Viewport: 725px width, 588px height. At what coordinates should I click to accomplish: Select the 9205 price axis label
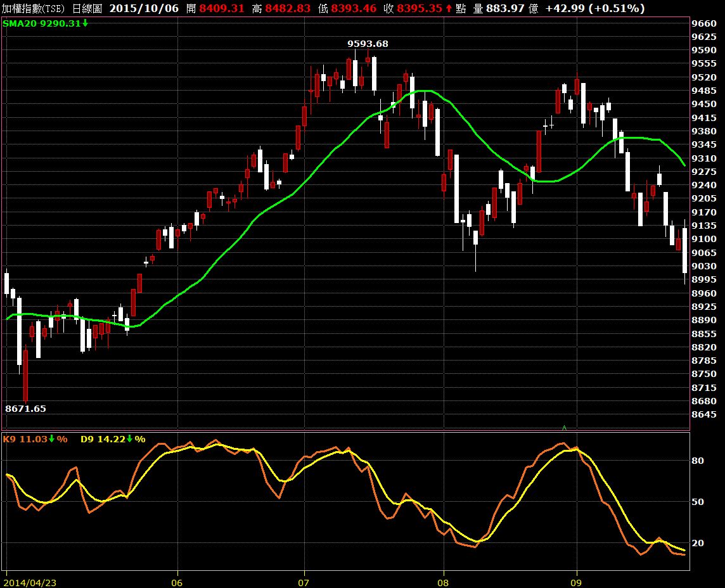704,198
